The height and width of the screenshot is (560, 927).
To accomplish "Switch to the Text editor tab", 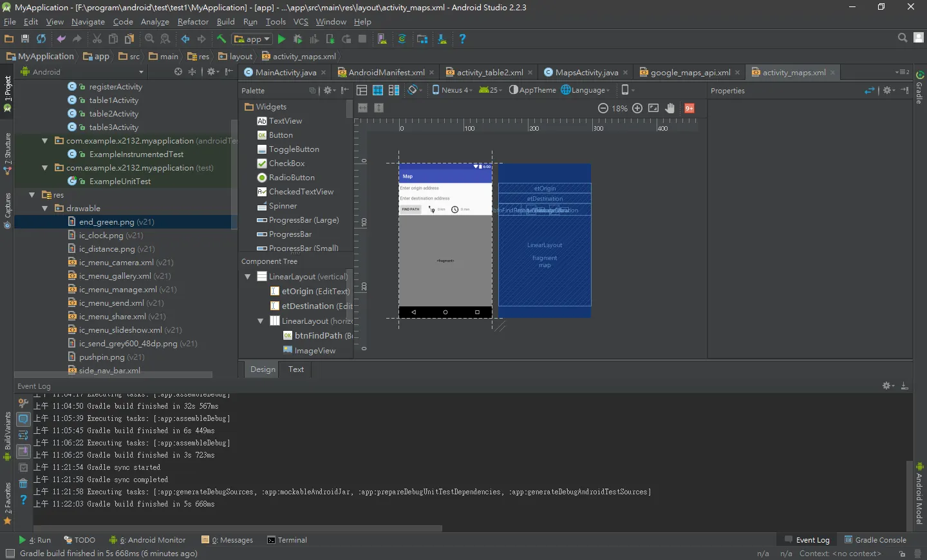I will (x=296, y=369).
